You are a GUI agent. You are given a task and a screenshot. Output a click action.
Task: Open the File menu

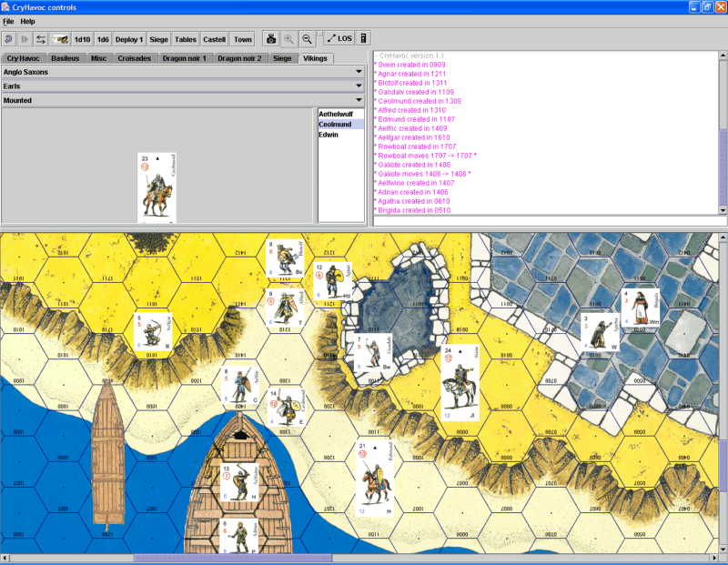coord(8,21)
